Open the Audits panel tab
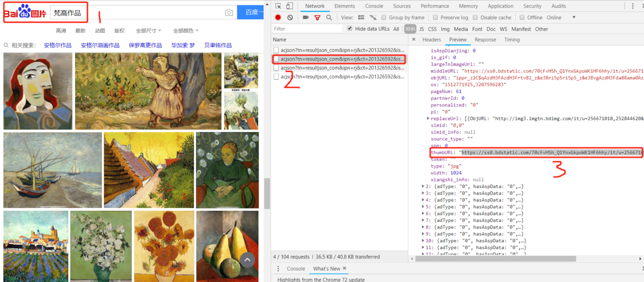The width and height of the screenshot is (644, 282). point(559,6)
